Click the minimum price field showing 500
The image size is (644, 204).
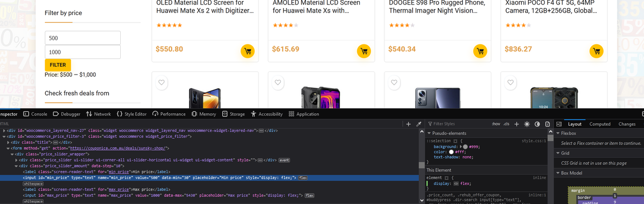[x=83, y=38]
